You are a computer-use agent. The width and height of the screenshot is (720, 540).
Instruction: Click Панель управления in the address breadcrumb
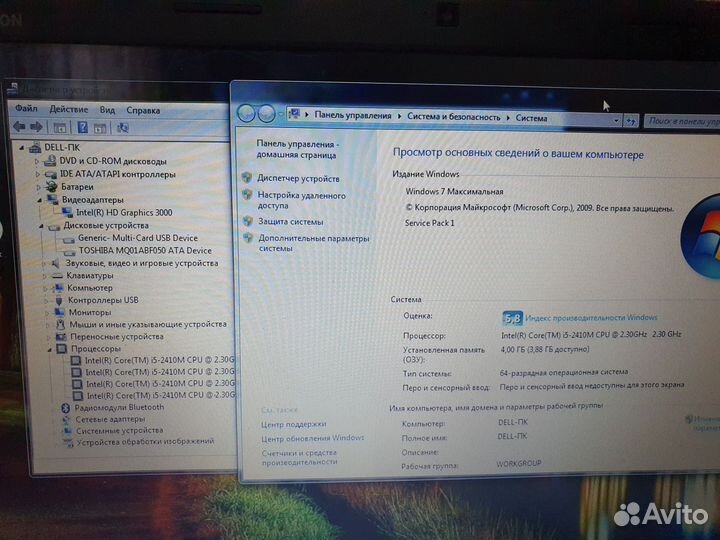pos(353,116)
